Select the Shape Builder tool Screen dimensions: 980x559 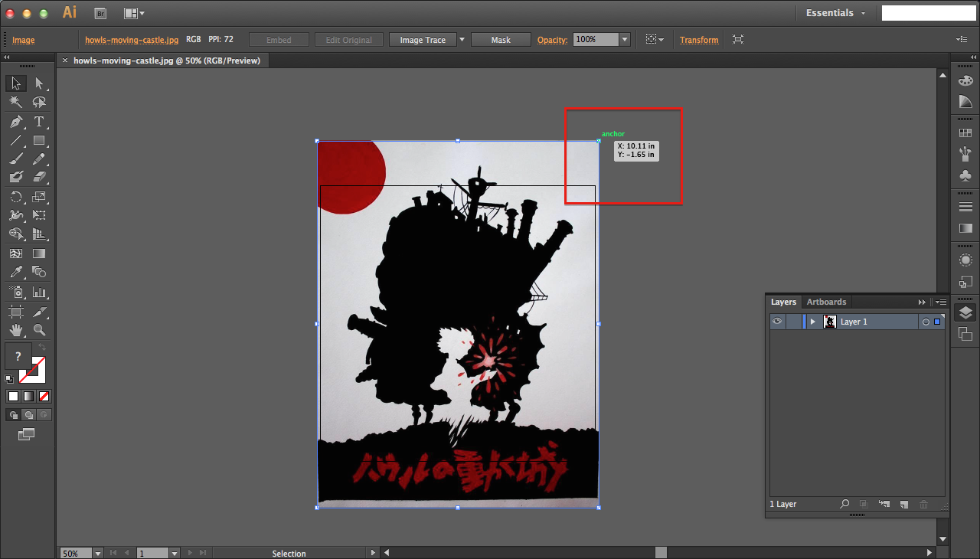[x=16, y=234]
